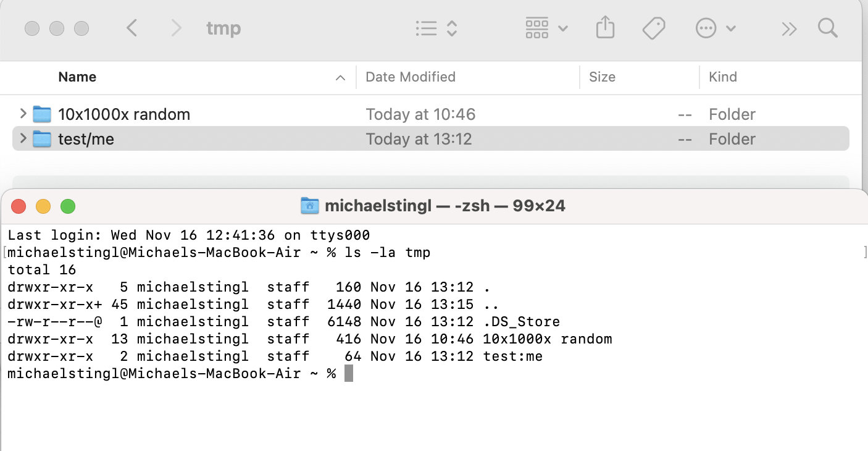The width and height of the screenshot is (868, 451).
Task: Expand the test/me folder
Action: [23, 138]
